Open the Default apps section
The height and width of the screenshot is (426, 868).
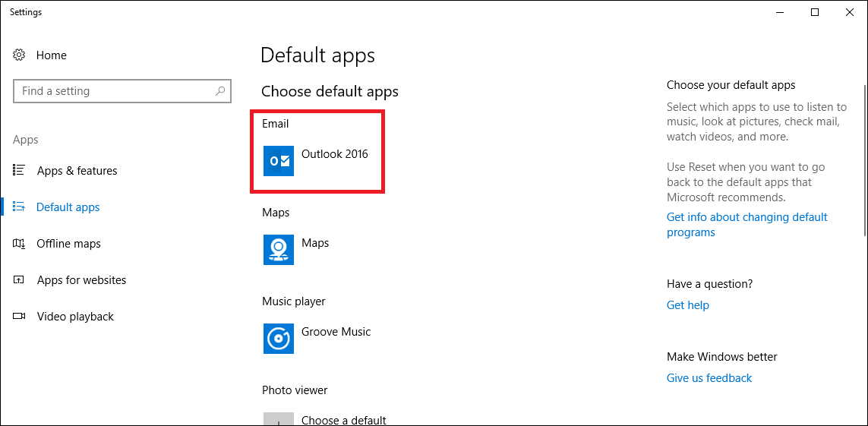[x=68, y=207]
